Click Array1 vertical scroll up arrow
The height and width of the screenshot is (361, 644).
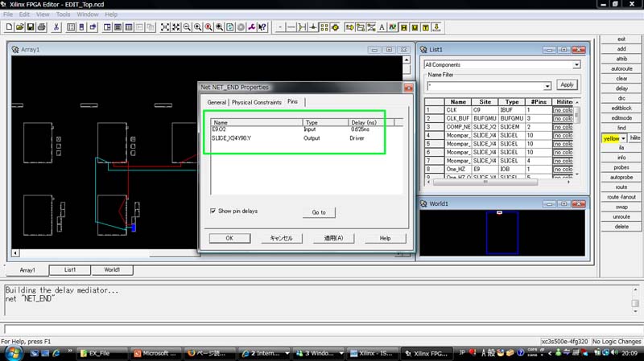407,59
